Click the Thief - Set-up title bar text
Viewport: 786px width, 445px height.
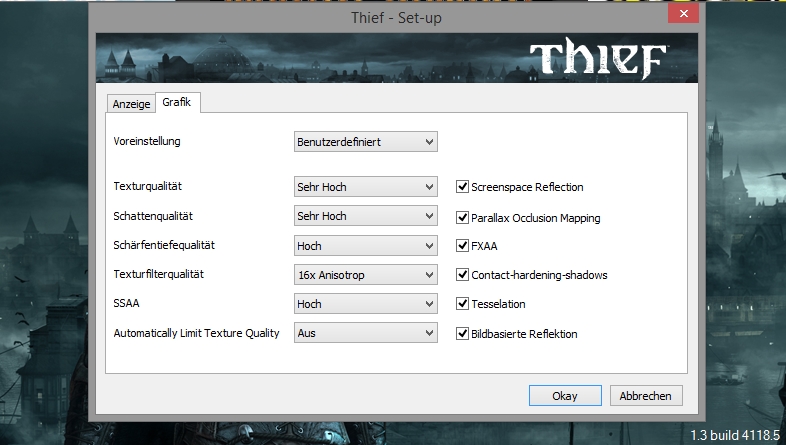click(x=397, y=18)
